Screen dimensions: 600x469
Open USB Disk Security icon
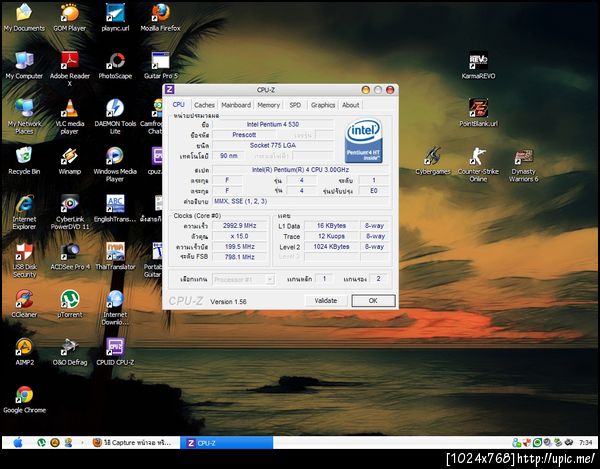tap(24, 260)
